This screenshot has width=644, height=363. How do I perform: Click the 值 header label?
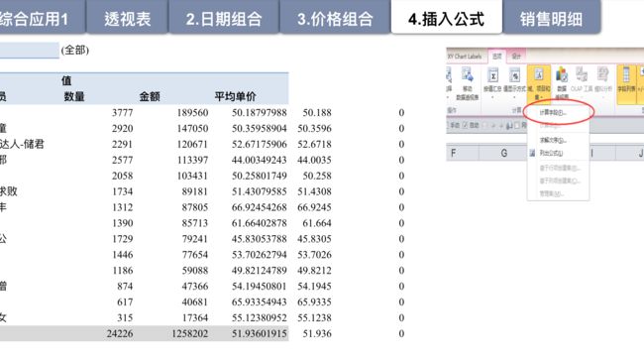tap(66, 80)
